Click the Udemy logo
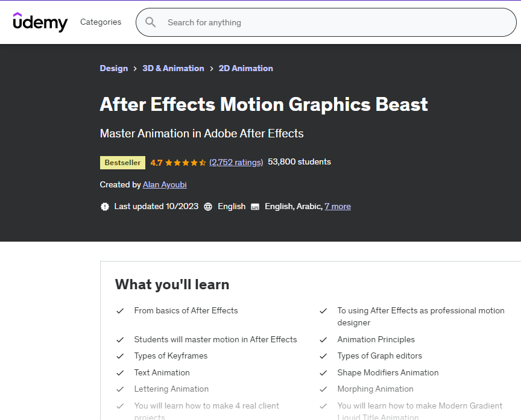Viewport: 521px width, 420px height. coord(40,22)
